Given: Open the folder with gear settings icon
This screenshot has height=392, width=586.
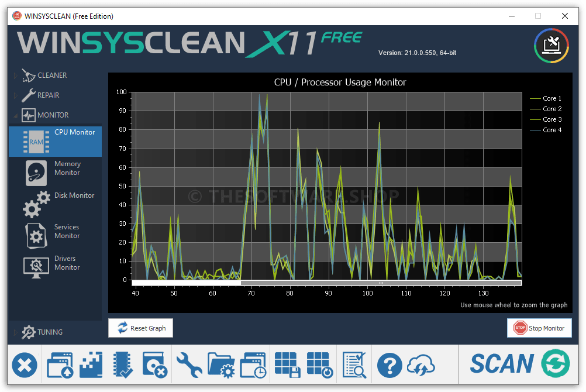Looking at the screenshot, I should pos(221,365).
